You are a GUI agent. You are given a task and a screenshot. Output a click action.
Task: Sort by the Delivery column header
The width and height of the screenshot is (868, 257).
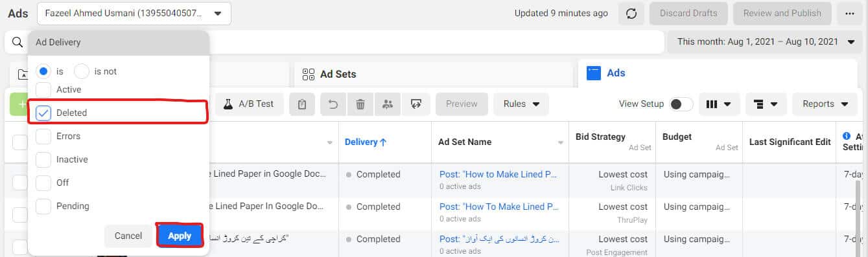[x=366, y=142]
